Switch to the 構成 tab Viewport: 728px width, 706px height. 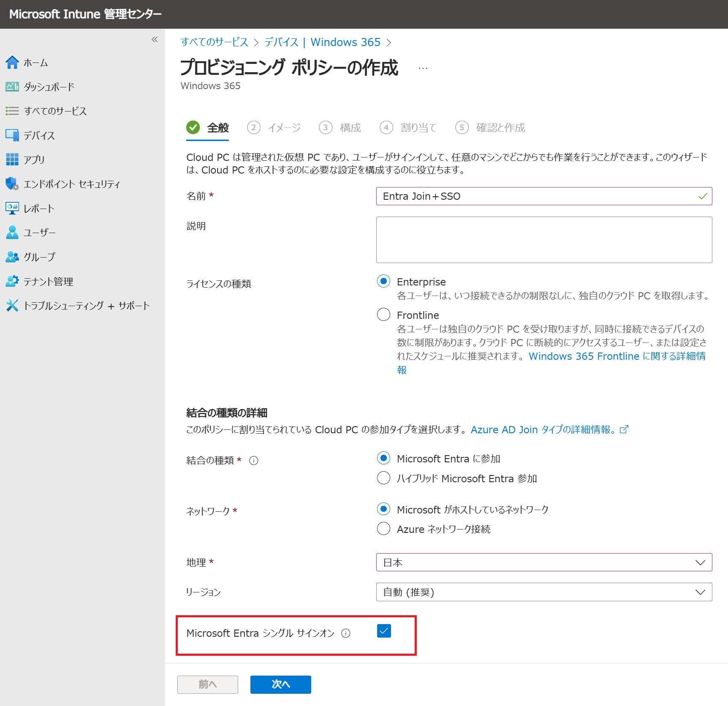(x=340, y=128)
